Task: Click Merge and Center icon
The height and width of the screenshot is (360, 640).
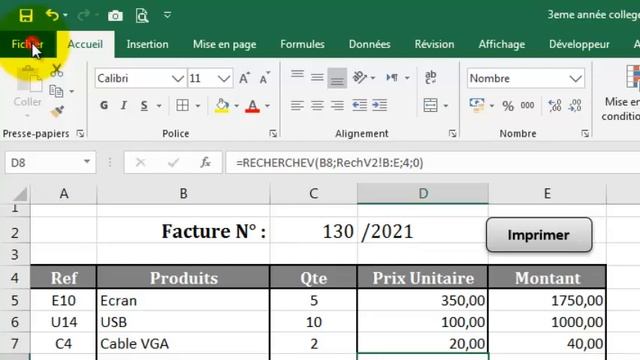Action: [430, 105]
